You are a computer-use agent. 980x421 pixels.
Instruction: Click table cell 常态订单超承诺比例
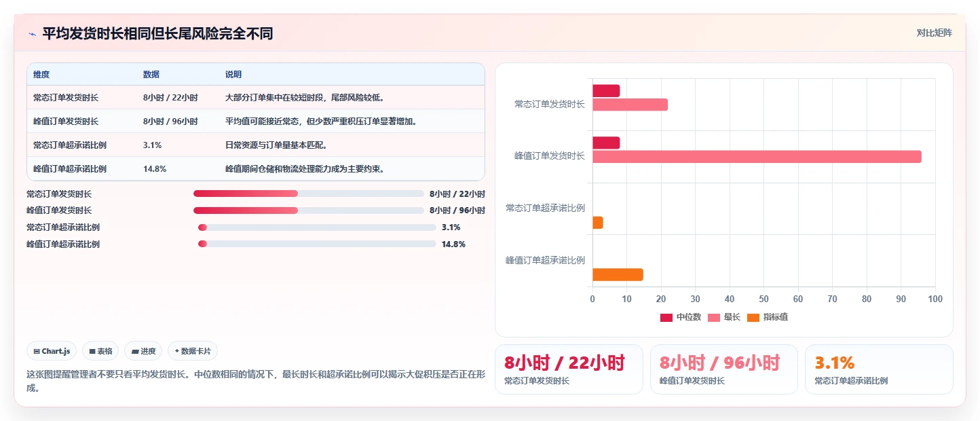click(70, 145)
